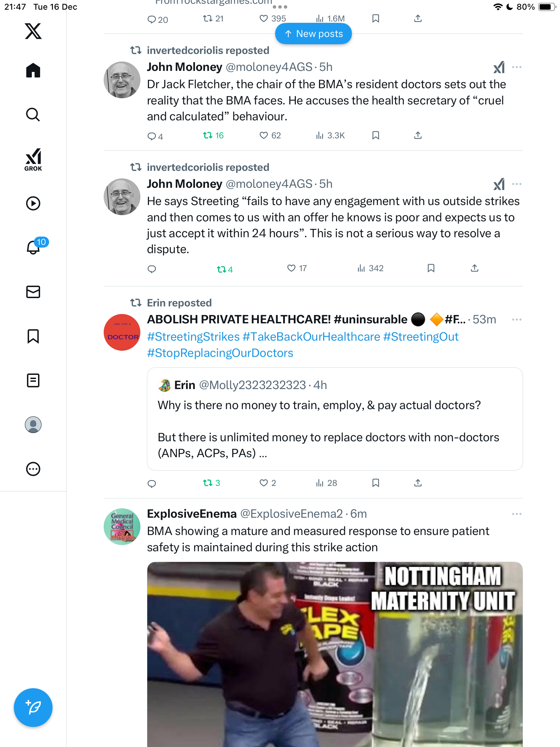
Task: Open the video play icon in sidebar
Action: coord(33,203)
